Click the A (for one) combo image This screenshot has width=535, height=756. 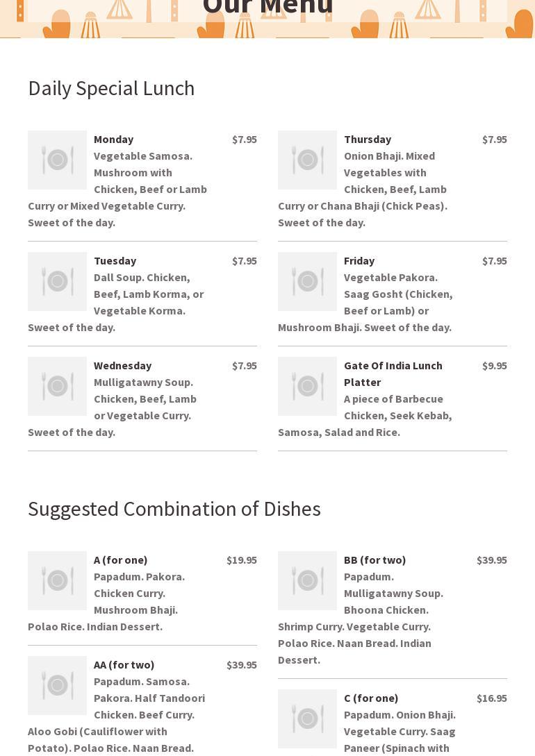[57, 580]
